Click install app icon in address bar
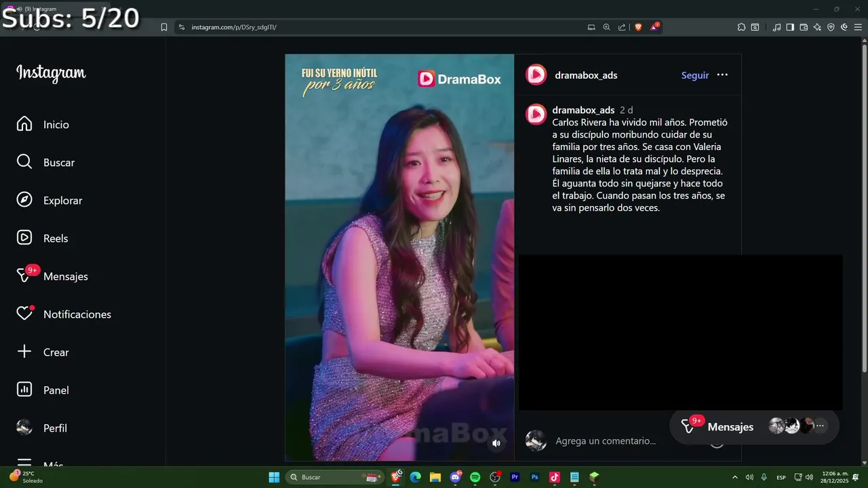Viewport: 868px width, 488px height. pyautogui.click(x=591, y=27)
